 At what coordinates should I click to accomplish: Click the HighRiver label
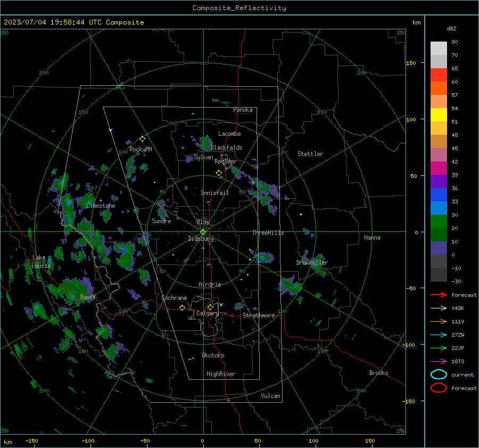tap(221, 374)
